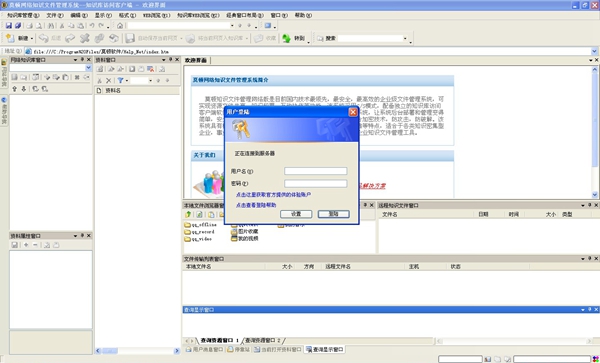Switch to the 查询资源窗口 2 tab

coord(263,340)
